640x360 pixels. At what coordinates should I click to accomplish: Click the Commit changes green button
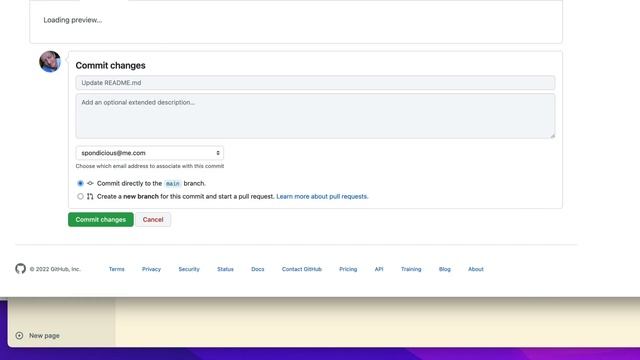pyautogui.click(x=101, y=220)
